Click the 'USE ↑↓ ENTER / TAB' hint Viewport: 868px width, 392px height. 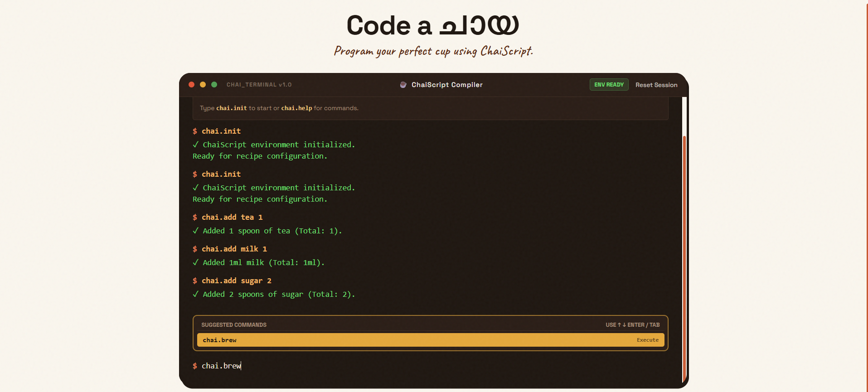coord(633,325)
